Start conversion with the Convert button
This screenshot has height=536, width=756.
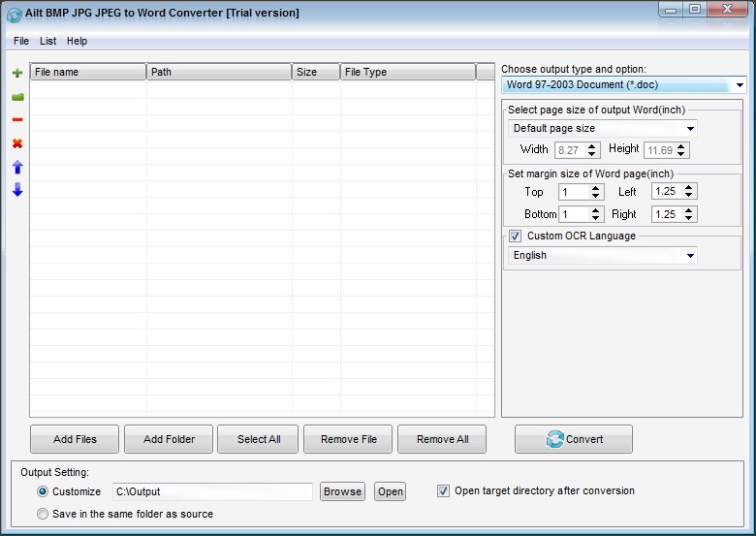(x=574, y=439)
